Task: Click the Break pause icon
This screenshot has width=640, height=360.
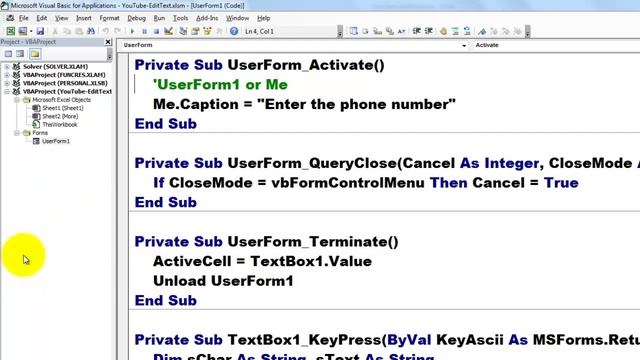Action: (x=144, y=31)
